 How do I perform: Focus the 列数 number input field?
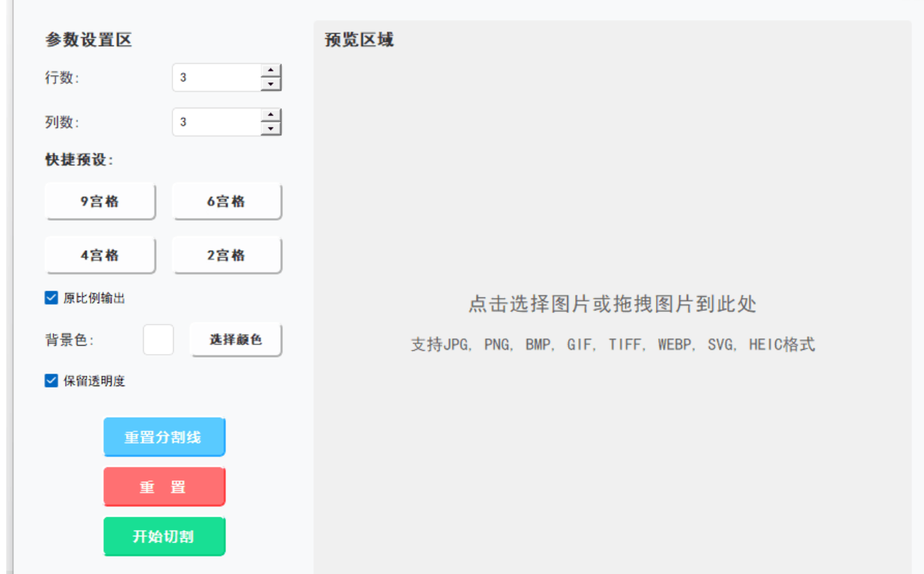coord(216,122)
